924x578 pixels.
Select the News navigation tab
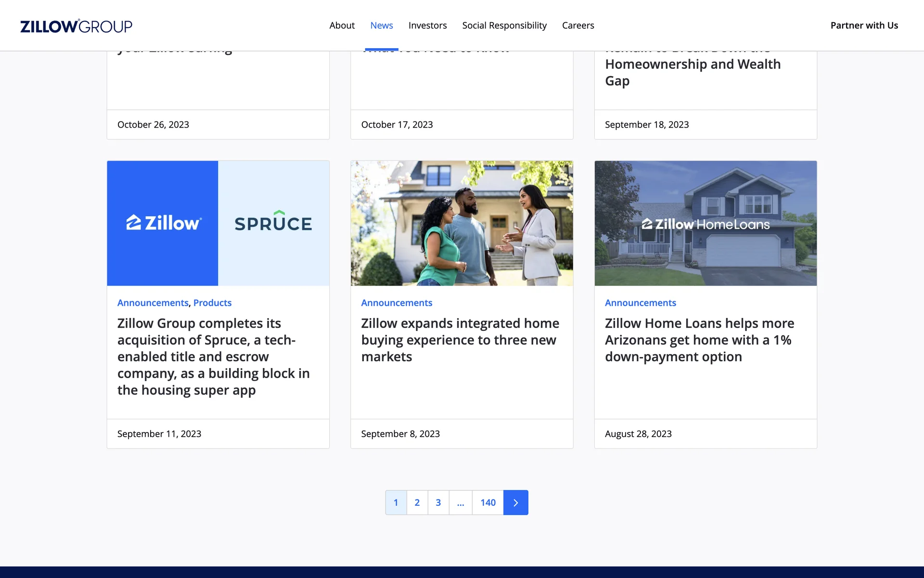click(x=381, y=26)
